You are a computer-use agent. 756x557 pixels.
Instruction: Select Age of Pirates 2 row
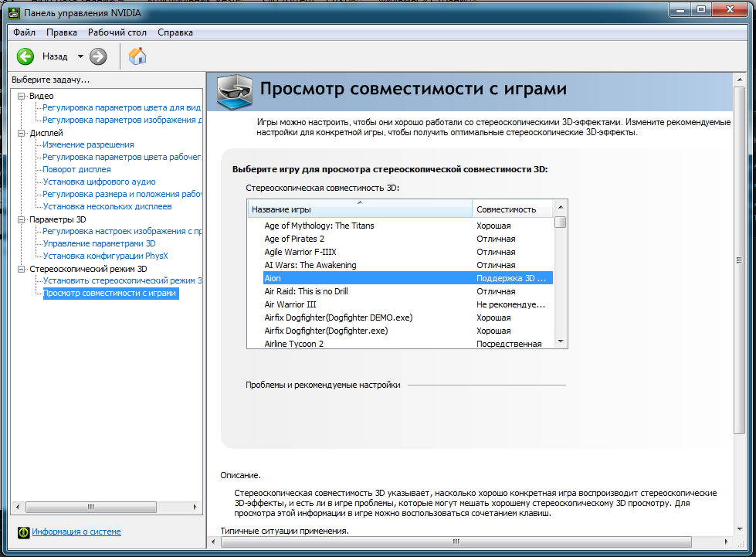(x=400, y=239)
